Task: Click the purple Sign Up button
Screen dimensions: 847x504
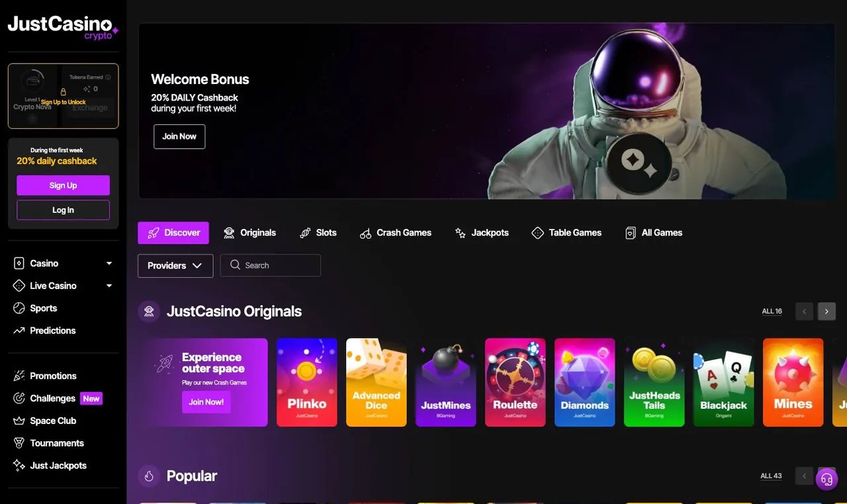Action: pyautogui.click(x=64, y=185)
